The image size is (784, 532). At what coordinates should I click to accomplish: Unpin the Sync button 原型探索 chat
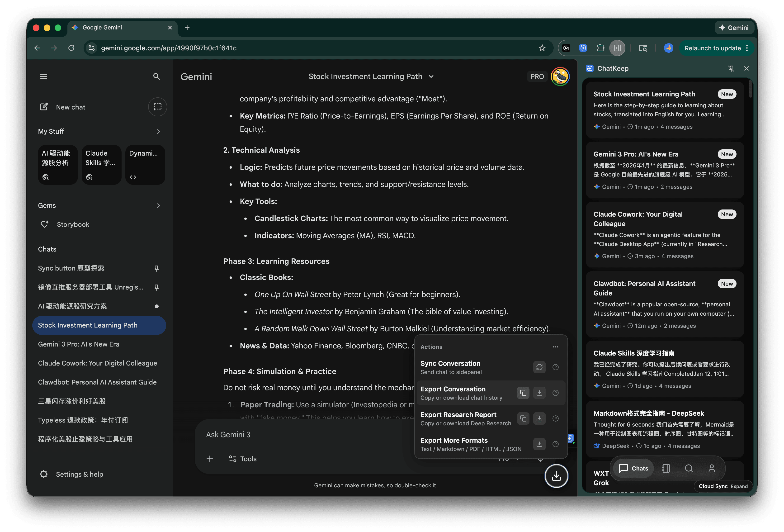click(x=156, y=269)
